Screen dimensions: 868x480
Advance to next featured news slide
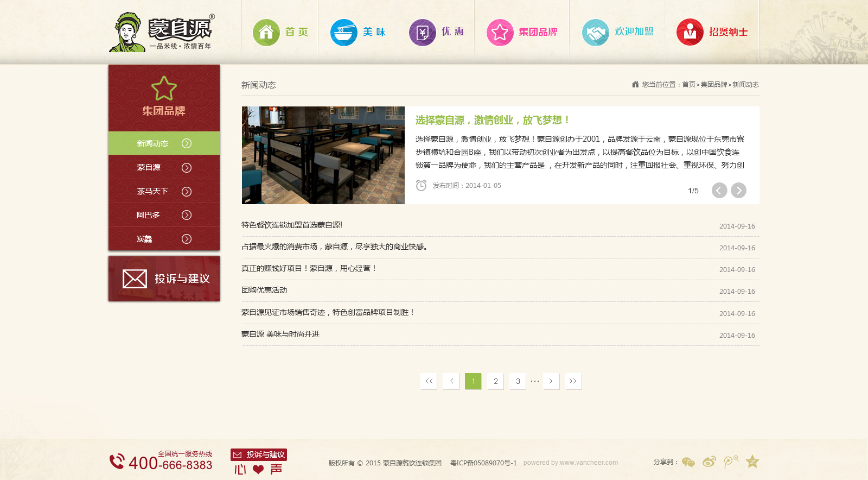738,190
